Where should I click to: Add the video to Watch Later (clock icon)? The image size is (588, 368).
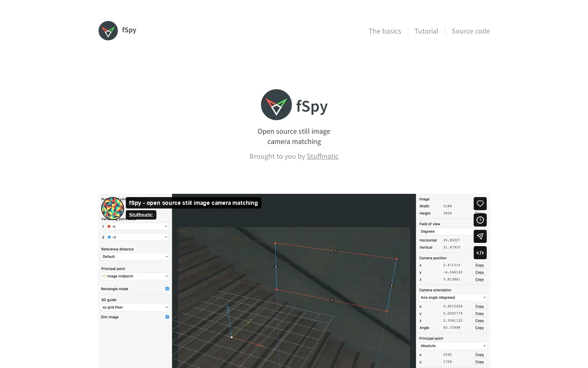[480, 220]
